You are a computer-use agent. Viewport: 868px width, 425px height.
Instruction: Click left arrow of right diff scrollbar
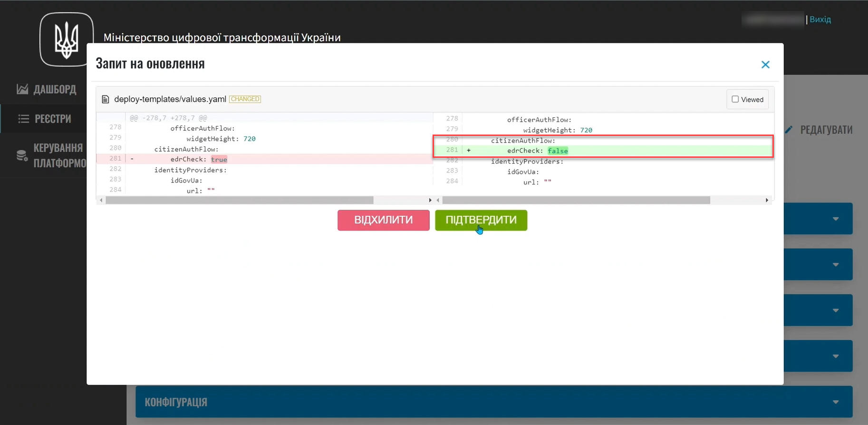tap(438, 200)
